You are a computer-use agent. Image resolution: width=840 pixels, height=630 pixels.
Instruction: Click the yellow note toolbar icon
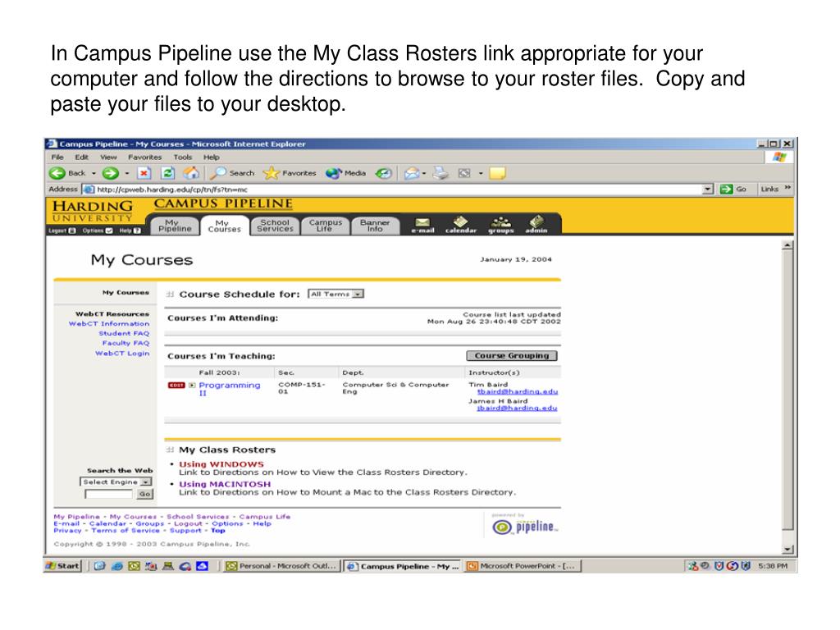point(497,173)
